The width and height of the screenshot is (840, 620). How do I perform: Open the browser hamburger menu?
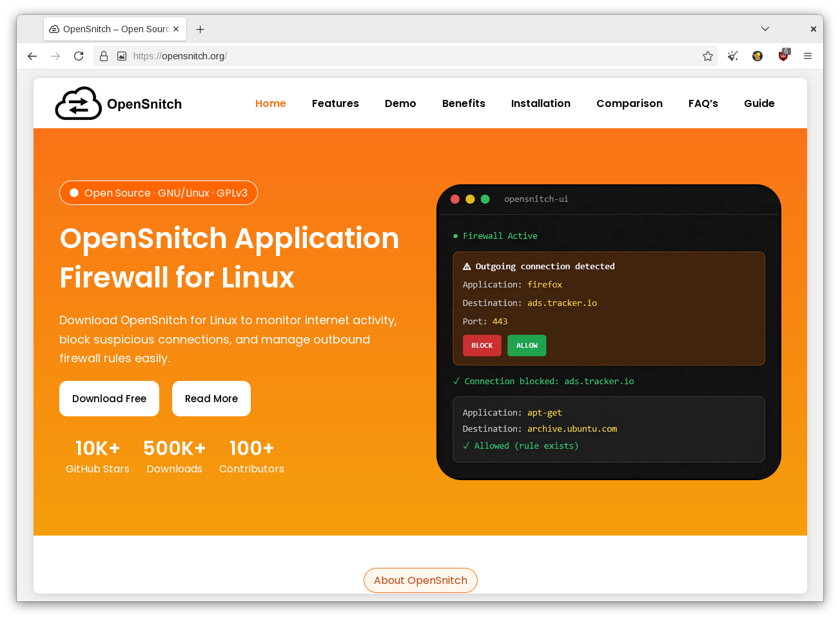(808, 56)
